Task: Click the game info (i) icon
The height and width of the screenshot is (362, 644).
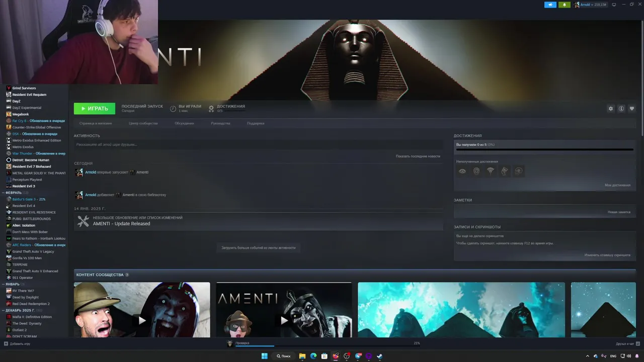Action: pos(621,109)
